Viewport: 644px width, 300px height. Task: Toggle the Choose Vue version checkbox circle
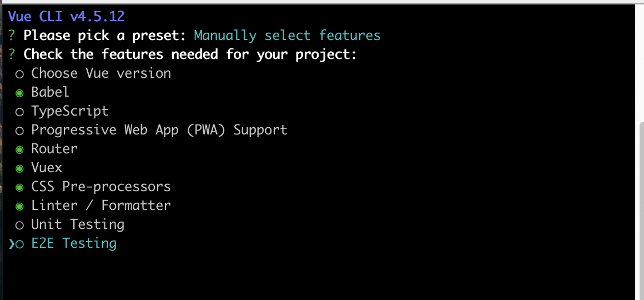(x=19, y=74)
